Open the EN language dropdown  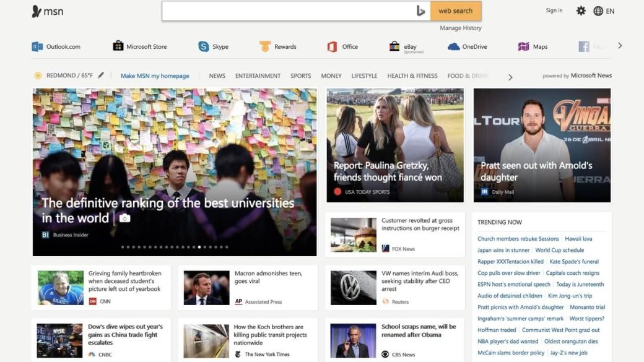pyautogui.click(x=611, y=11)
